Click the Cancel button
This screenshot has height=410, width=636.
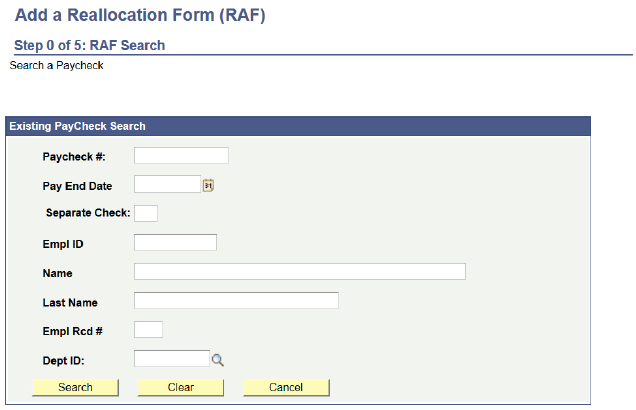pos(286,387)
